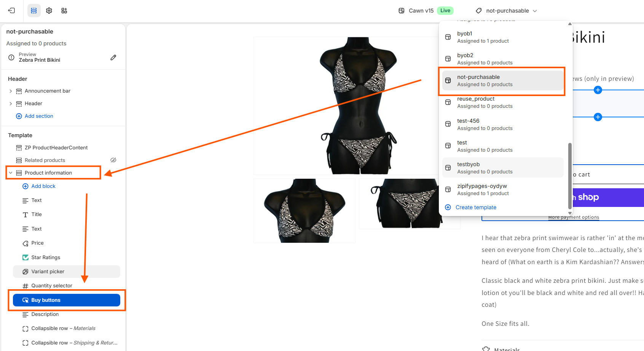This screenshot has width=644, height=351.
Task: Click the Variant picker block icon
Action: [x=26, y=272]
